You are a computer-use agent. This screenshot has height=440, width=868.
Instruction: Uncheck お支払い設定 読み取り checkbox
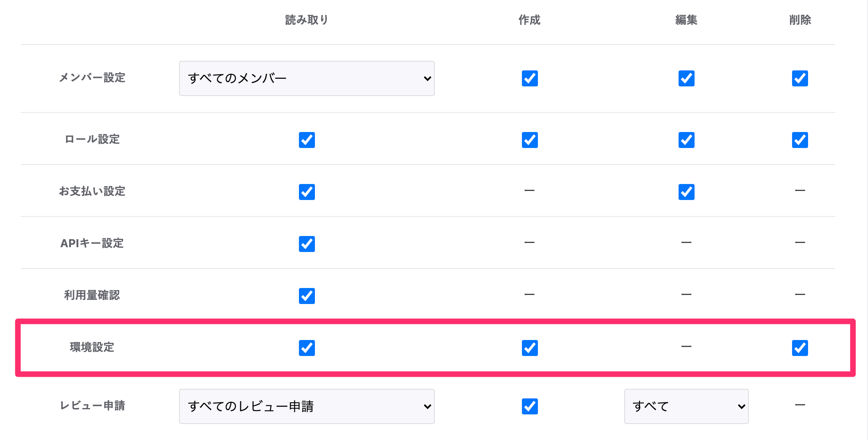(307, 192)
